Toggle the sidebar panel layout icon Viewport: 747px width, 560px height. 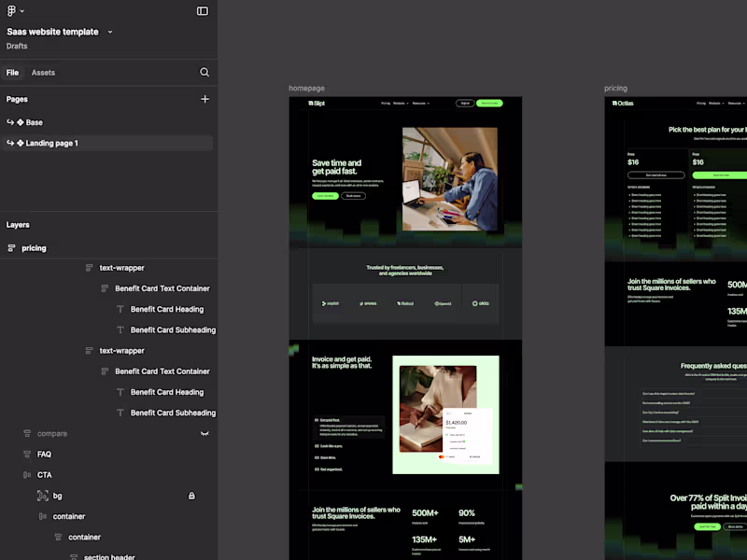tap(203, 11)
